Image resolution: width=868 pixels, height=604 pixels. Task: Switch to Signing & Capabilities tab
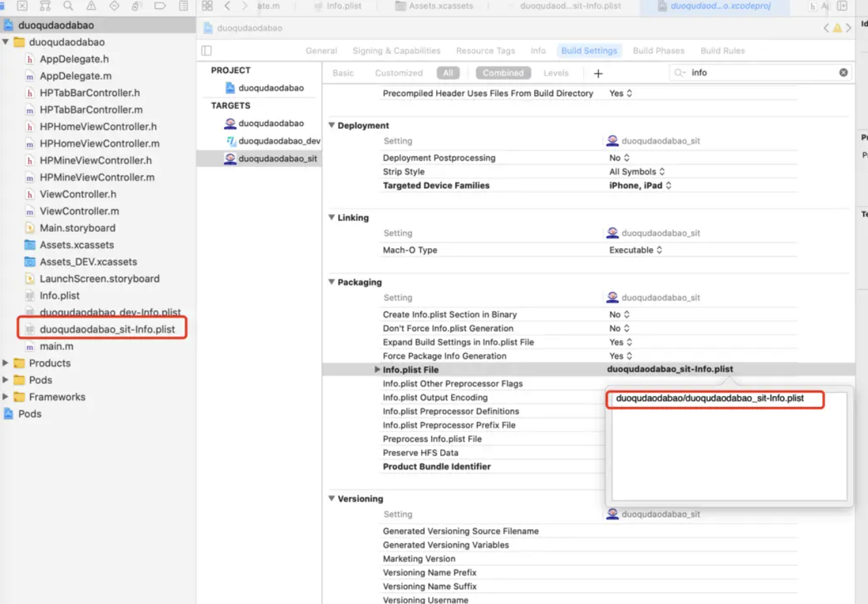click(x=397, y=50)
